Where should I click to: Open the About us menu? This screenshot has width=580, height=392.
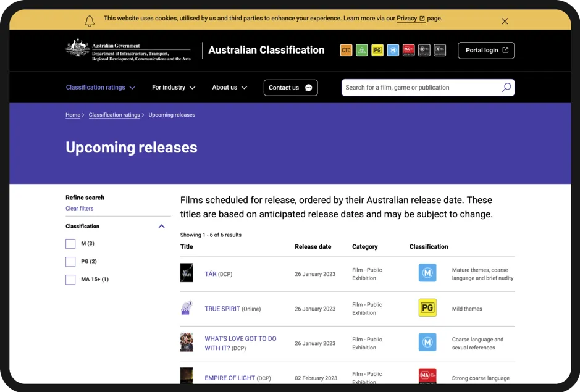(229, 87)
